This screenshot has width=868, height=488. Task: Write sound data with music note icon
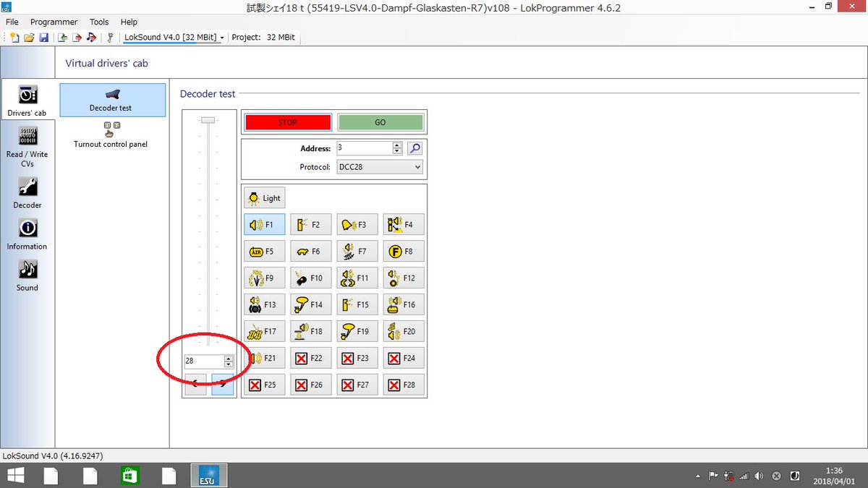tap(91, 38)
